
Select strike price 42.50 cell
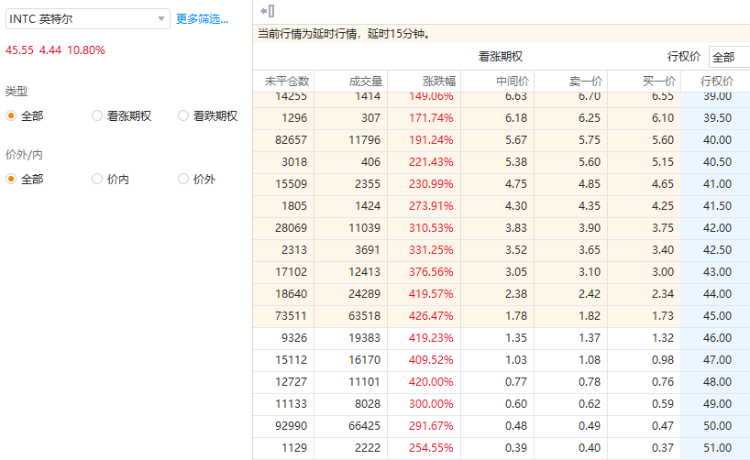point(717,250)
